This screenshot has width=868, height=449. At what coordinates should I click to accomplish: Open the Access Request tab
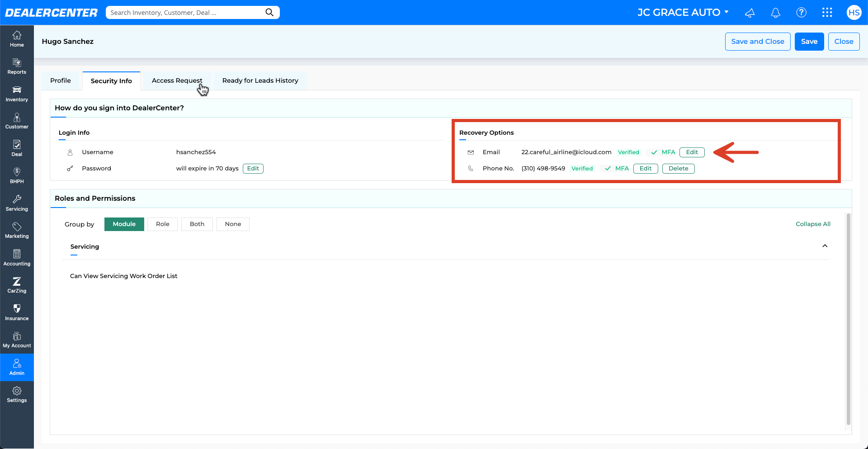[x=177, y=80]
